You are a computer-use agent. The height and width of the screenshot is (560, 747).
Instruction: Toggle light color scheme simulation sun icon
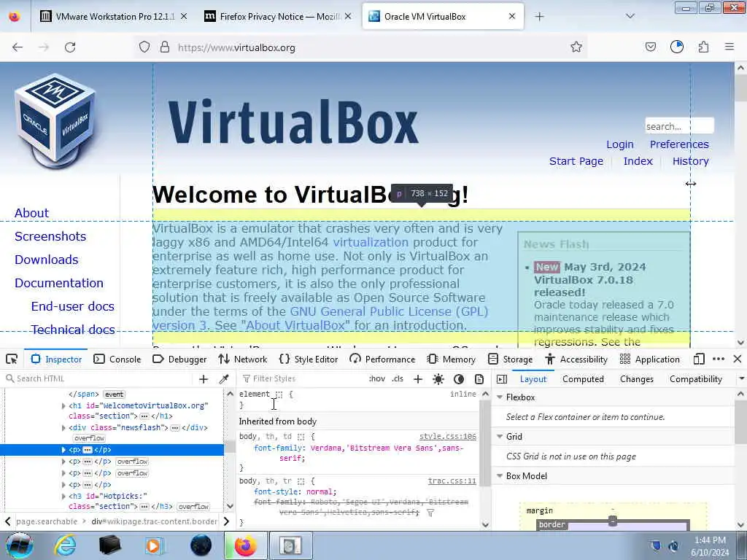click(438, 378)
